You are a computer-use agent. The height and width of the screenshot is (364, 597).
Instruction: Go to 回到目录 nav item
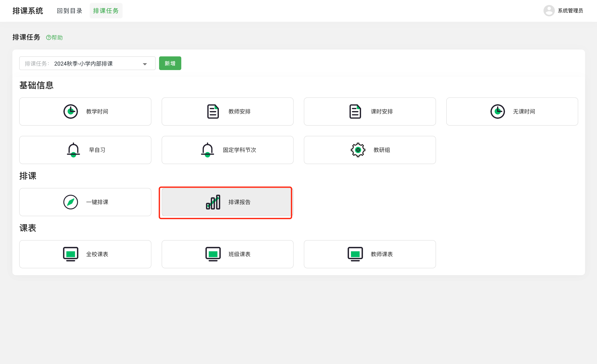(x=69, y=11)
